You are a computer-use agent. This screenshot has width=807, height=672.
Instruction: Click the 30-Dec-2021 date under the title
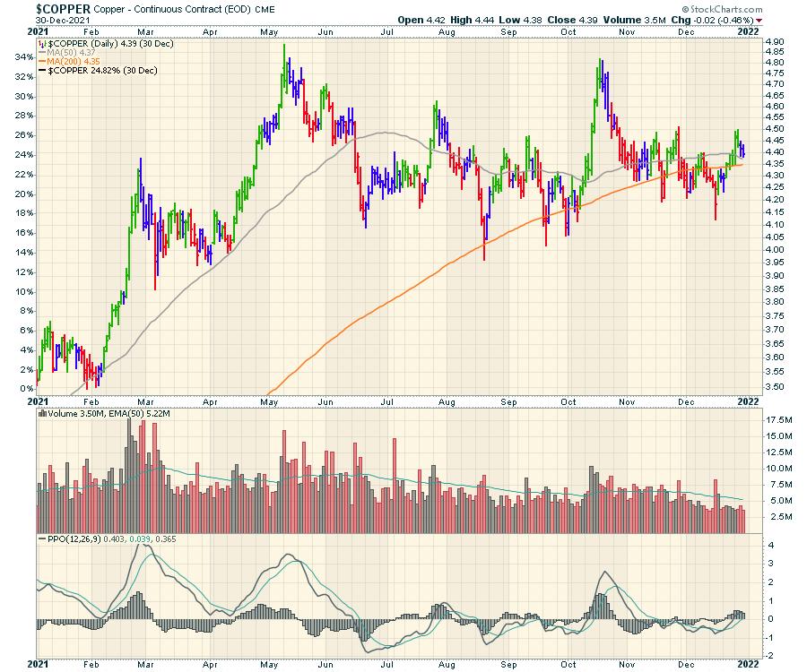[x=64, y=20]
